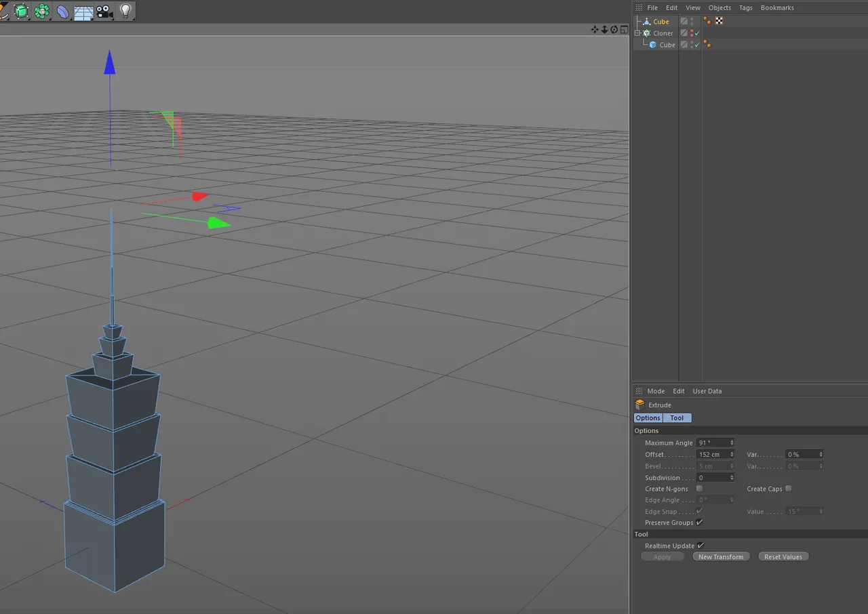This screenshot has height=614, width=868.
Task: Uncheck the Preserve Groups checkbox
Action: pos(699,523)
